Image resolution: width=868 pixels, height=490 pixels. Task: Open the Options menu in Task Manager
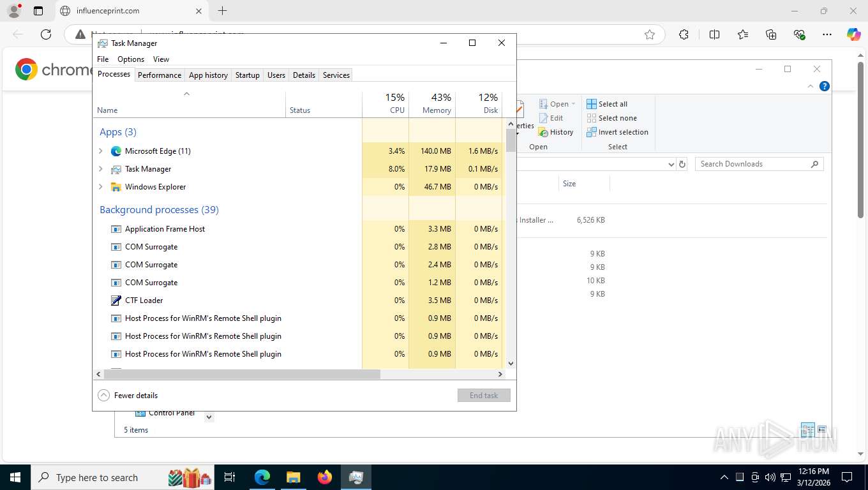[x=131, y=59]
